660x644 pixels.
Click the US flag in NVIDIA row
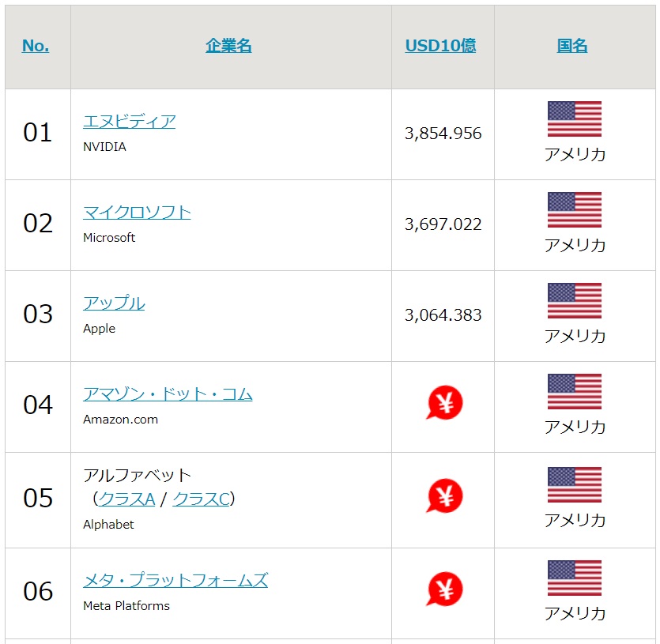point(574,119)
